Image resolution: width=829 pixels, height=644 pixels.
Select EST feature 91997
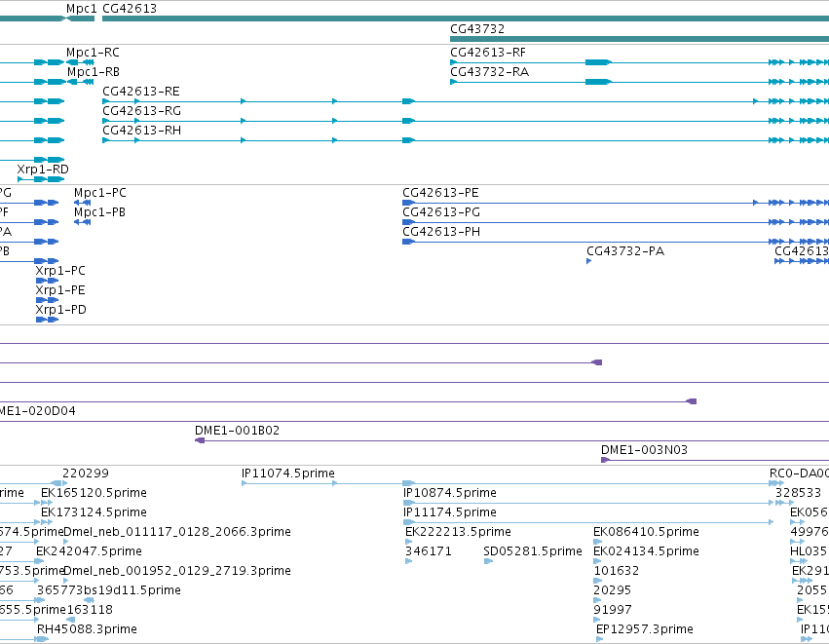click(x=612, y=610)
